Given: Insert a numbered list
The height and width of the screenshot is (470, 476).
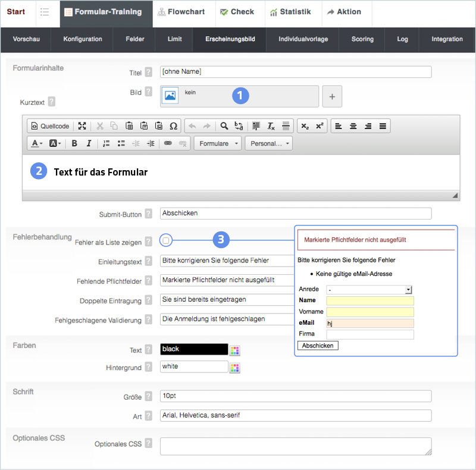Looking at the screenshot, I should 107,143.
